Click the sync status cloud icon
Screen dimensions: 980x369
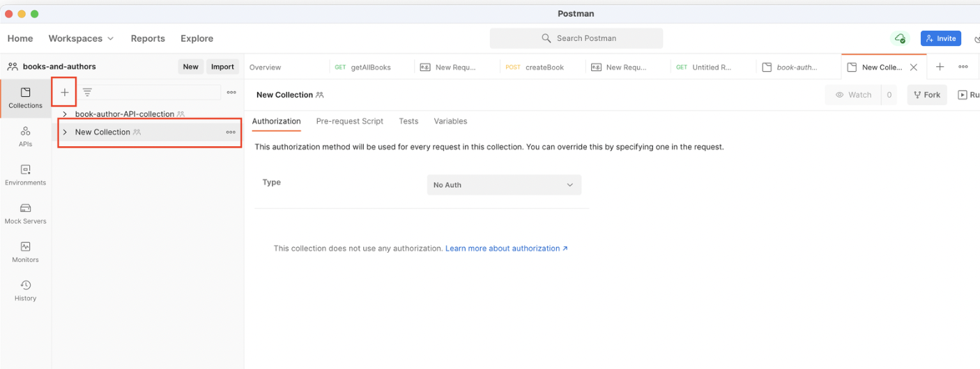[x=900, y=38]
